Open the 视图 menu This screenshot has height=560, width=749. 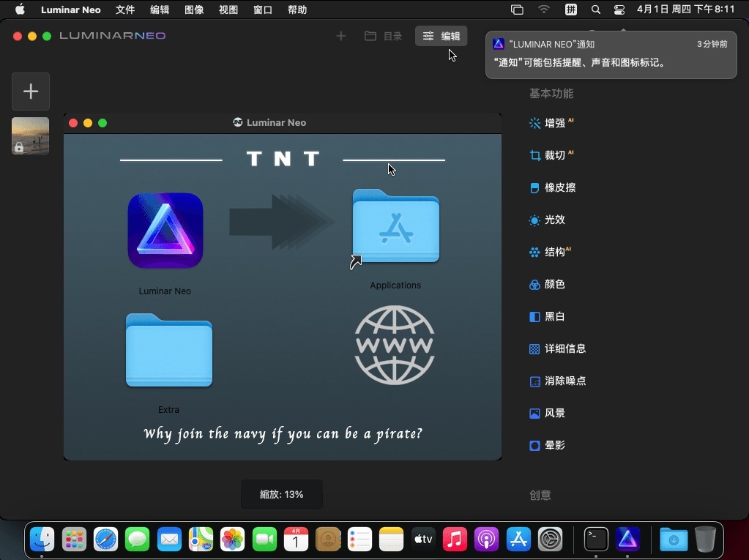pyautogui.click(x=228, y=10)
